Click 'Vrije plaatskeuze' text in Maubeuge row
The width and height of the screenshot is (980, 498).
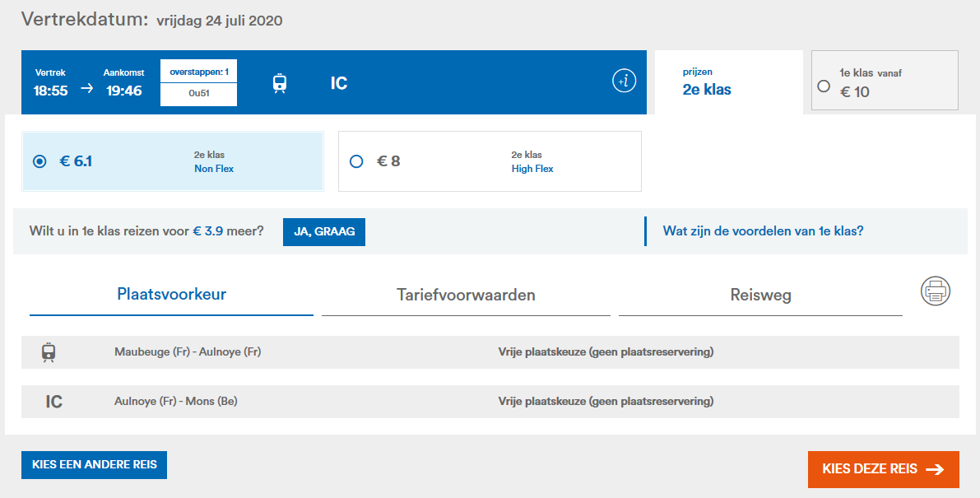(606, 352)
